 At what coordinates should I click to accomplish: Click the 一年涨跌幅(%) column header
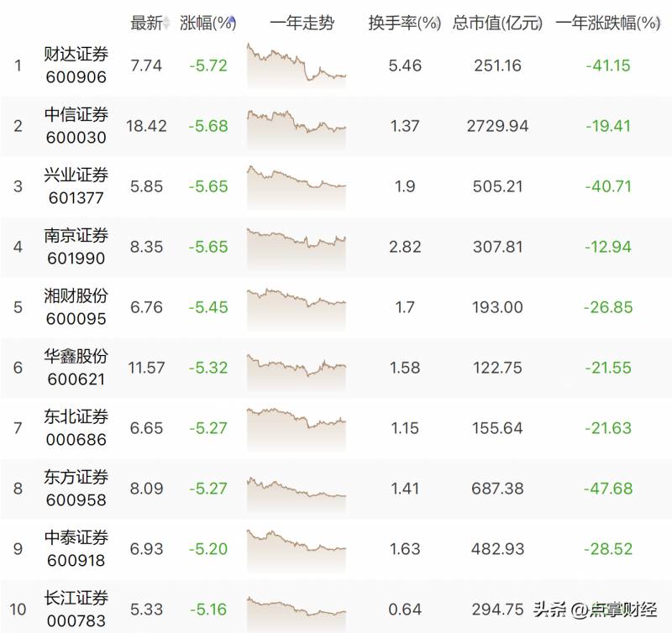coord(607,23)
